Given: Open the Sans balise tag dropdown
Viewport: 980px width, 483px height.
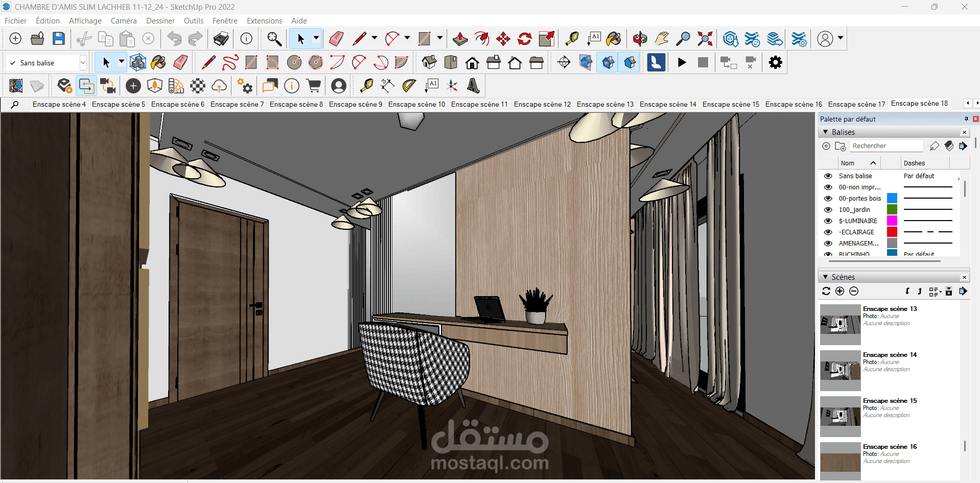Looking at the screenshot, I should (83, 63).
